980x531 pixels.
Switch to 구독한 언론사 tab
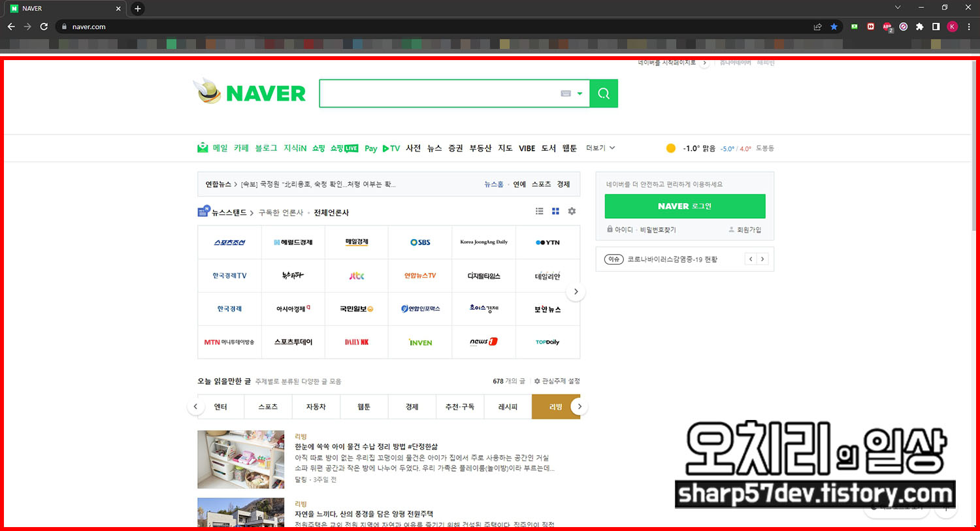[281, 212]
